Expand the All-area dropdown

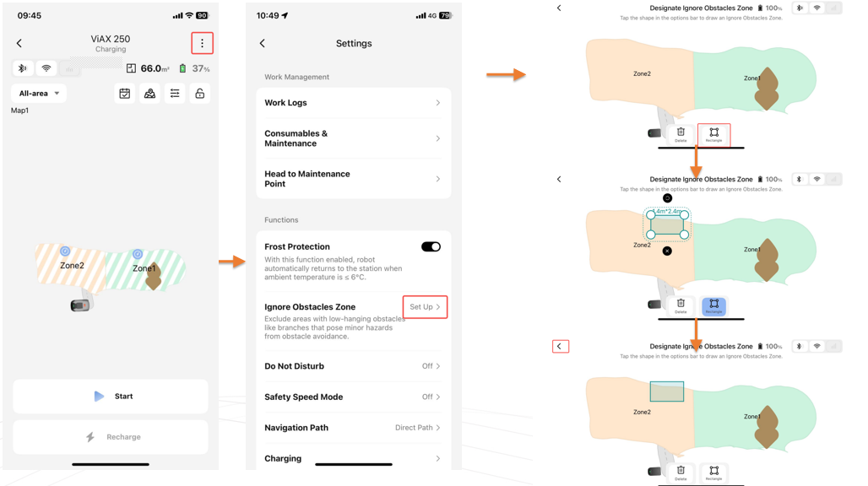coord(39,94)
